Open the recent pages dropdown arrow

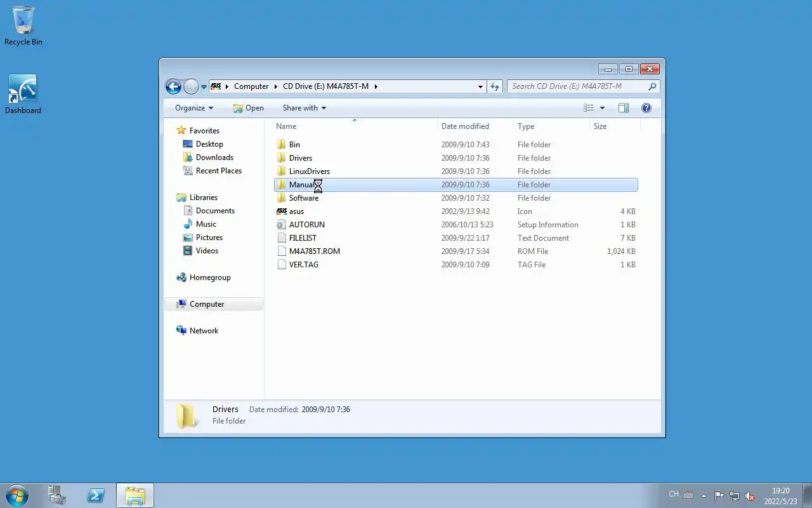tap(204, 87)
